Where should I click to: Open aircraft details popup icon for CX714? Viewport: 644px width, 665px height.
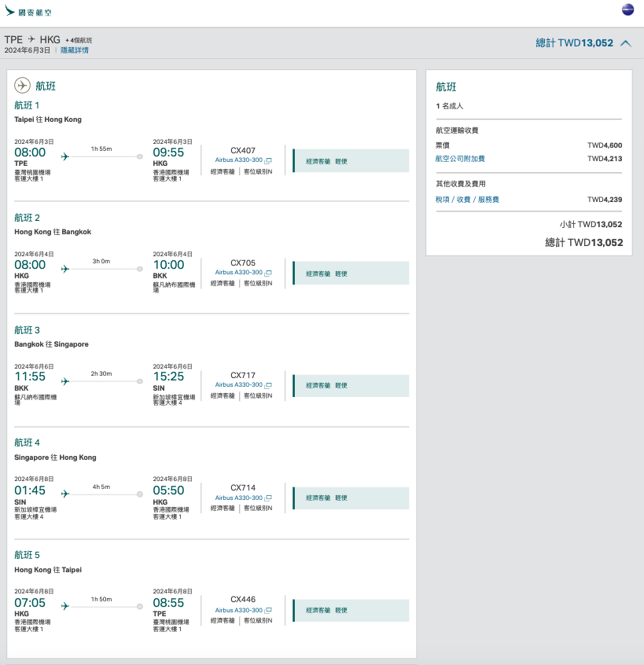[x=268, y=498]
